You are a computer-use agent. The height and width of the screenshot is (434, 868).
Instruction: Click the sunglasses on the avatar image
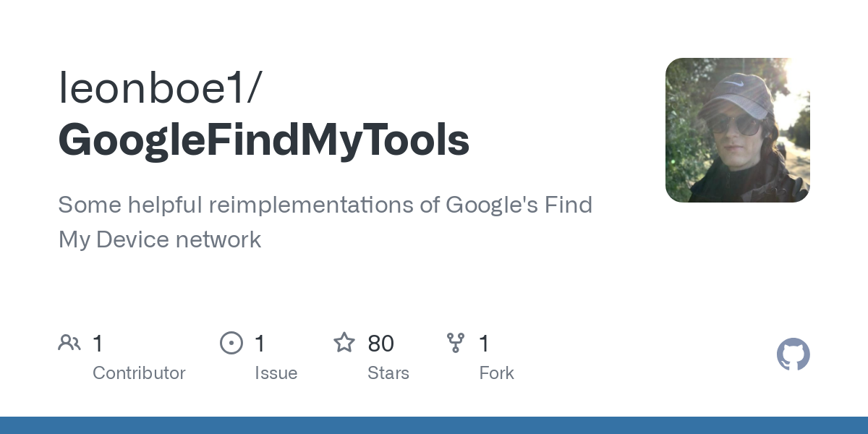(731, 124)
